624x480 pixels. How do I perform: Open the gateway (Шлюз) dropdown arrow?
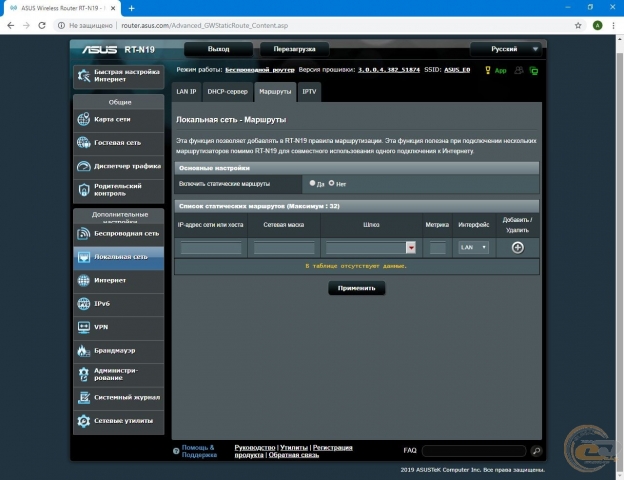coord(411,248)
